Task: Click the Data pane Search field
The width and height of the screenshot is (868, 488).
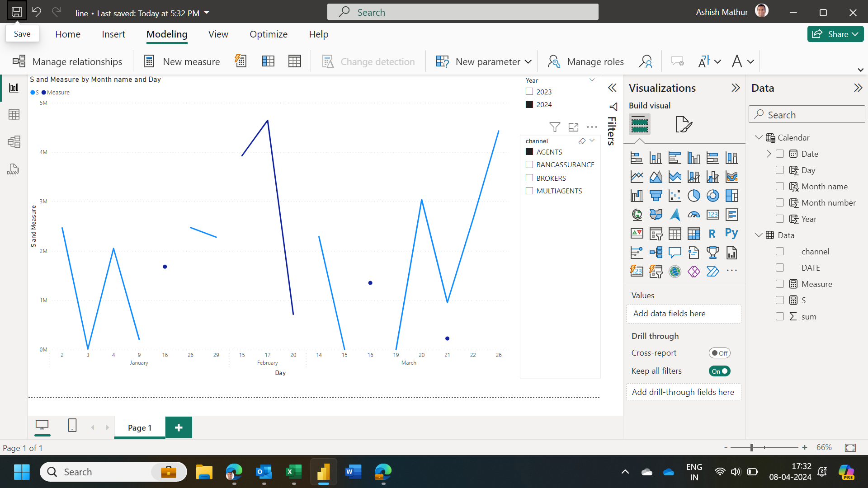Action: 807,115
